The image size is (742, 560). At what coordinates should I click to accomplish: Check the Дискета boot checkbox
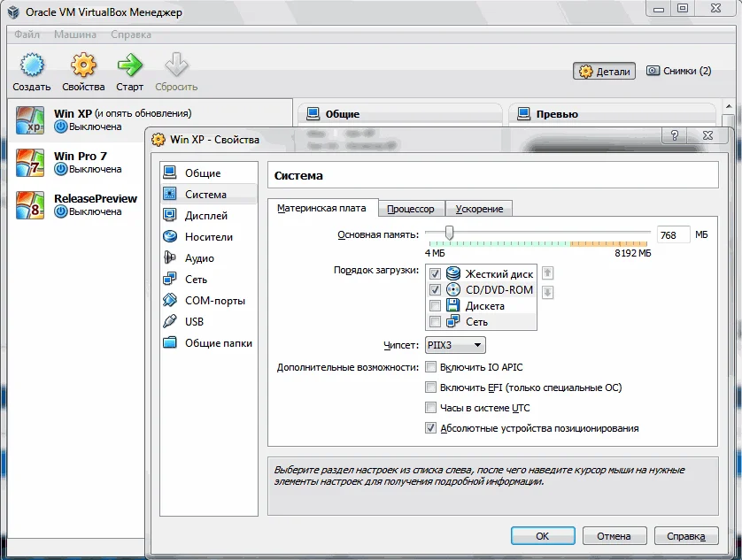pos(436,306)
